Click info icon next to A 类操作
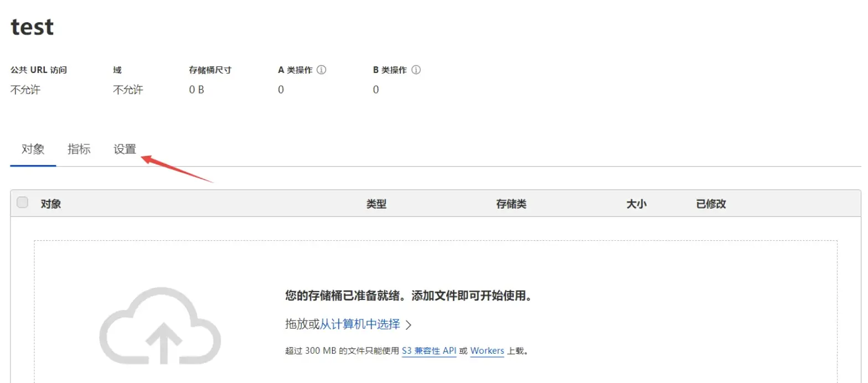 tap(321, 70)
